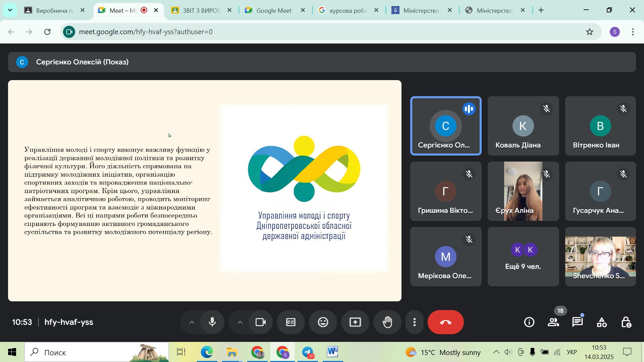Open the tab search dropdown

point(10,10)
